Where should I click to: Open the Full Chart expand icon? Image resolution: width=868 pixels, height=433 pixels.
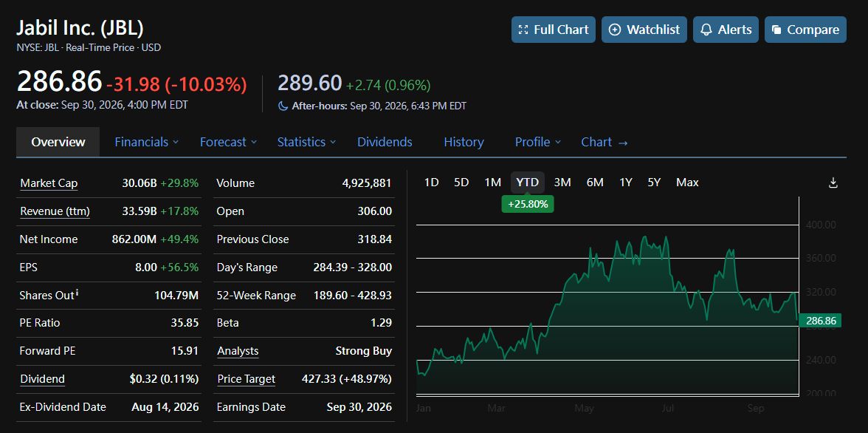point(523,30)
